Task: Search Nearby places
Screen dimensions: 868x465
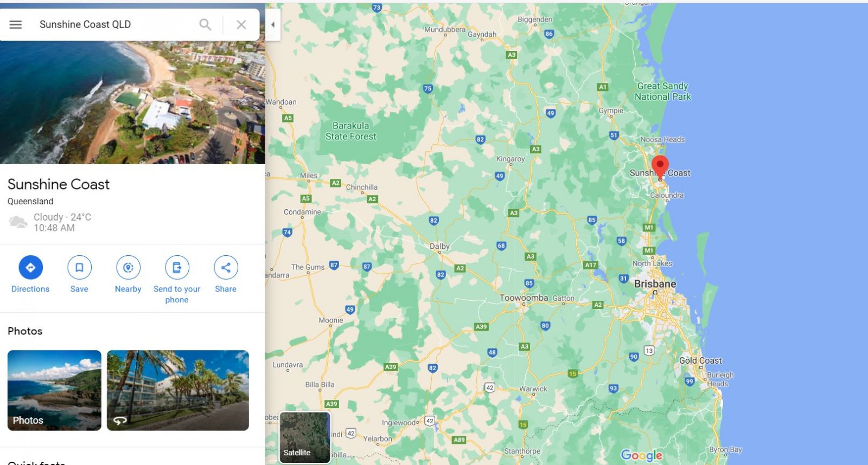Action: pos(128,274)
